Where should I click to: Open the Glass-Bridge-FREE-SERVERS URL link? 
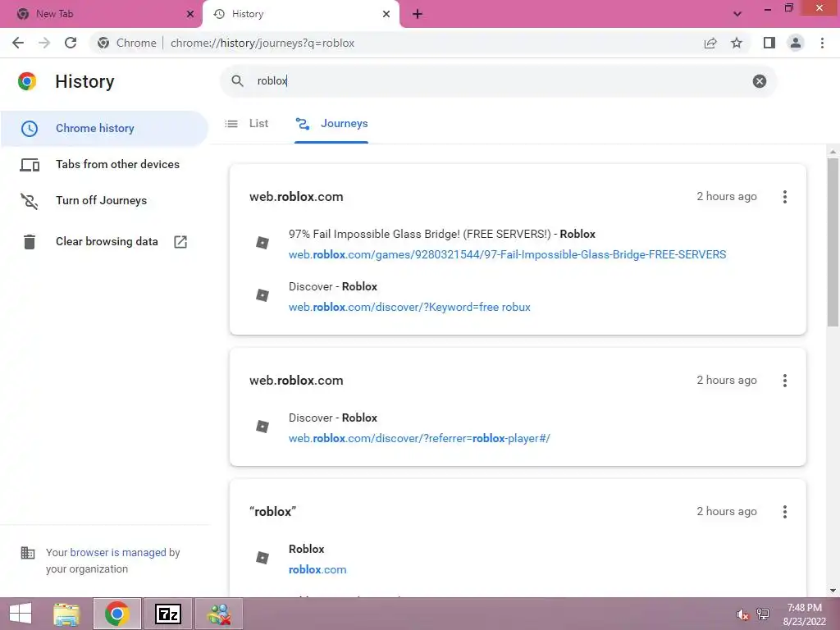507,254
